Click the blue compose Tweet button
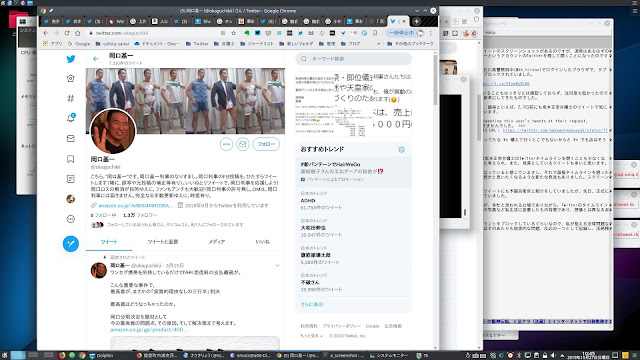 click(x=71, y=243)
